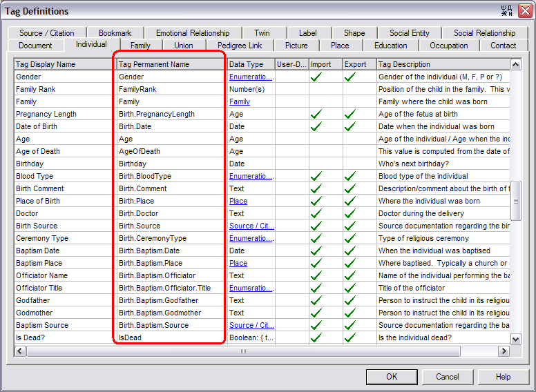
Task: Click the Tag Description column header
Action: tap(443, 64)
